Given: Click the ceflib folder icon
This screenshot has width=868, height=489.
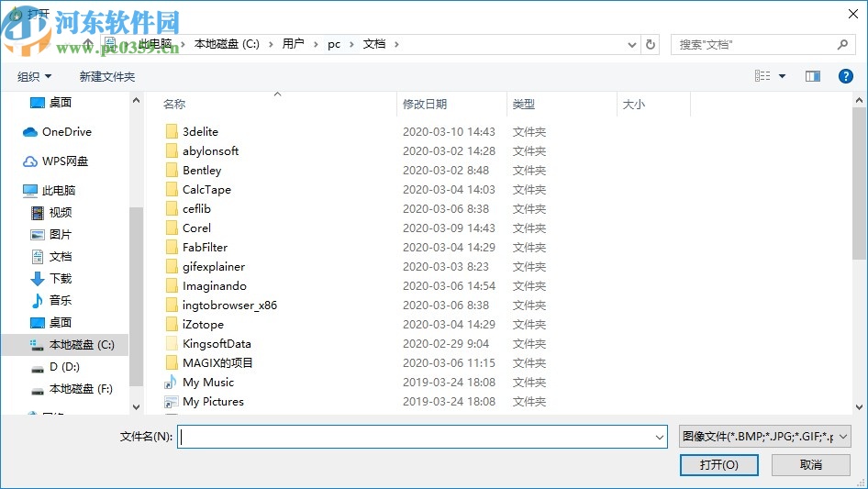Looking at the screenshot, I should click(172, 209).
